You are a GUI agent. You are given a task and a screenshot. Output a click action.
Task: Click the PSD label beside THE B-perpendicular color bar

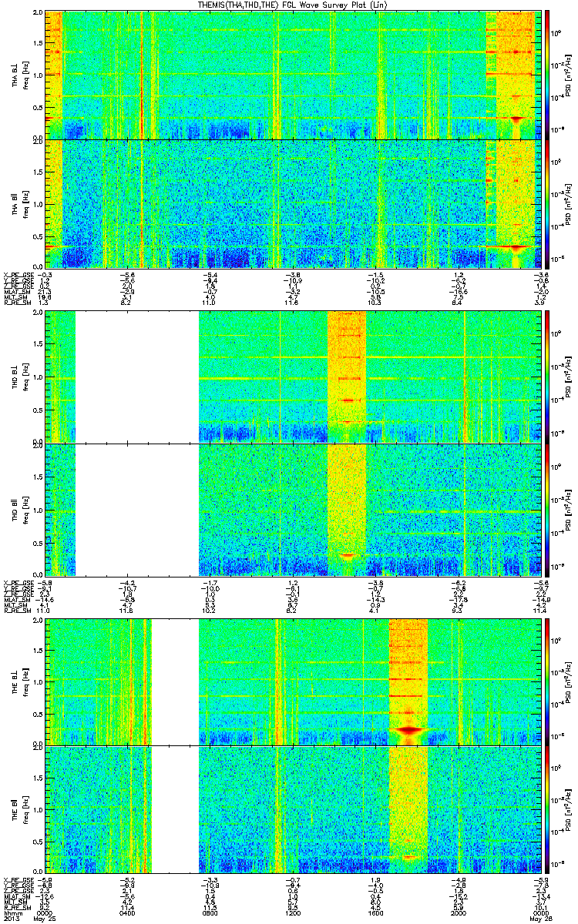click(569, 681)
